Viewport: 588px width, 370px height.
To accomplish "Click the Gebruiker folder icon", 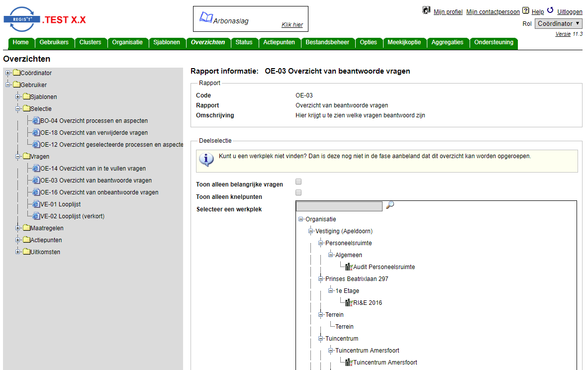I will click(x=16, y=85).
